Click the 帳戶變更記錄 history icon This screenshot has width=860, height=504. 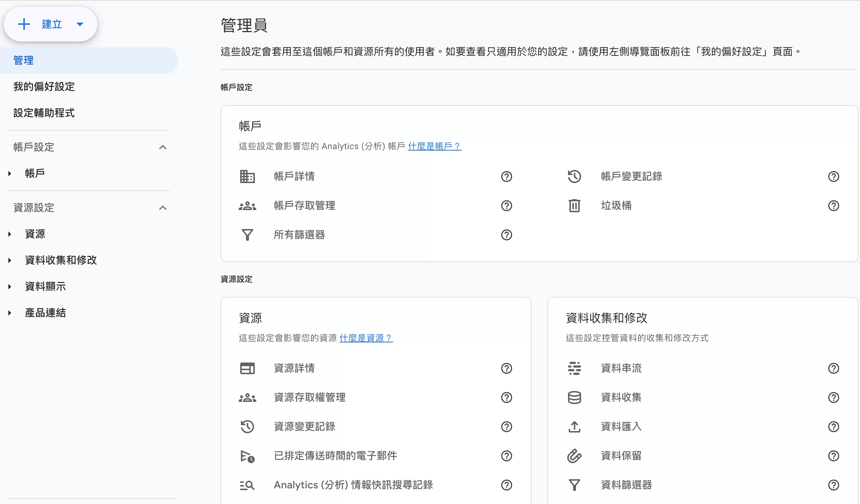pyautogui.click(x=574, y=177)
